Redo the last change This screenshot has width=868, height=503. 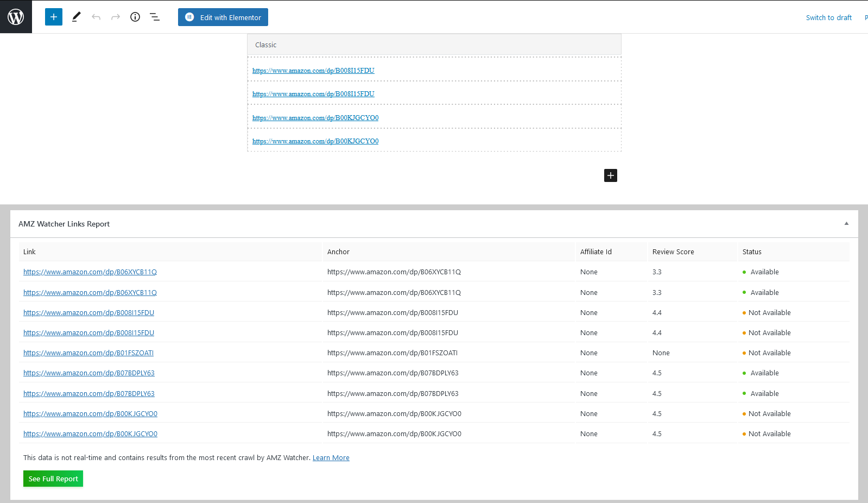click(116, 17)
